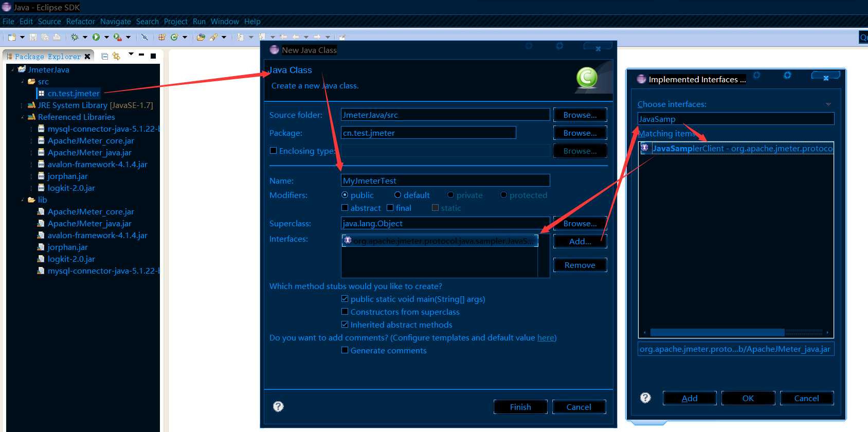Collapse the lib folder node
Image resolution: width=868 pixels, height=432 pixels.
point(22,200)
